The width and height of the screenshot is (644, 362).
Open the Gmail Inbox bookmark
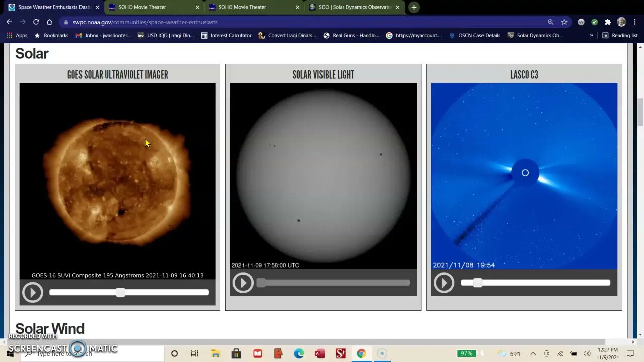[x=103, y=35]
